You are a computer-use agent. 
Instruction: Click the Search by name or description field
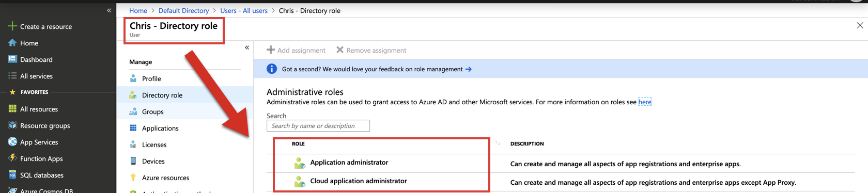click(x=318, y=126)
